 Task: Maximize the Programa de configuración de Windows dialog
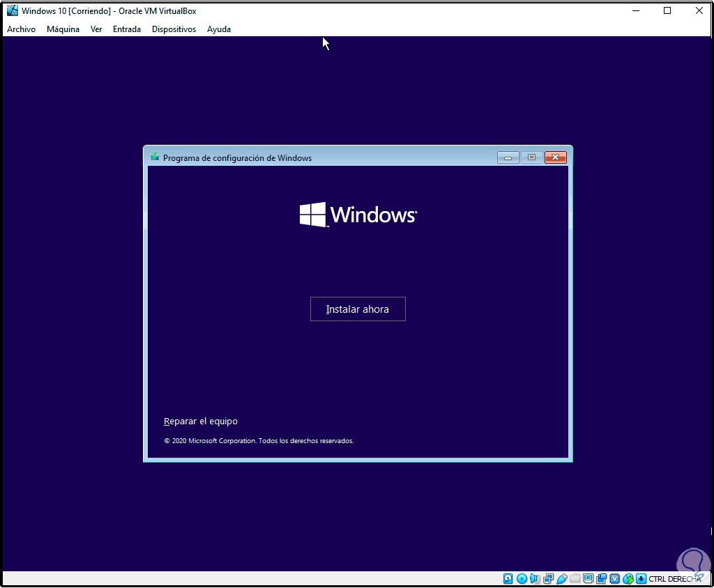pyautogui.click(x=531, y=157)
